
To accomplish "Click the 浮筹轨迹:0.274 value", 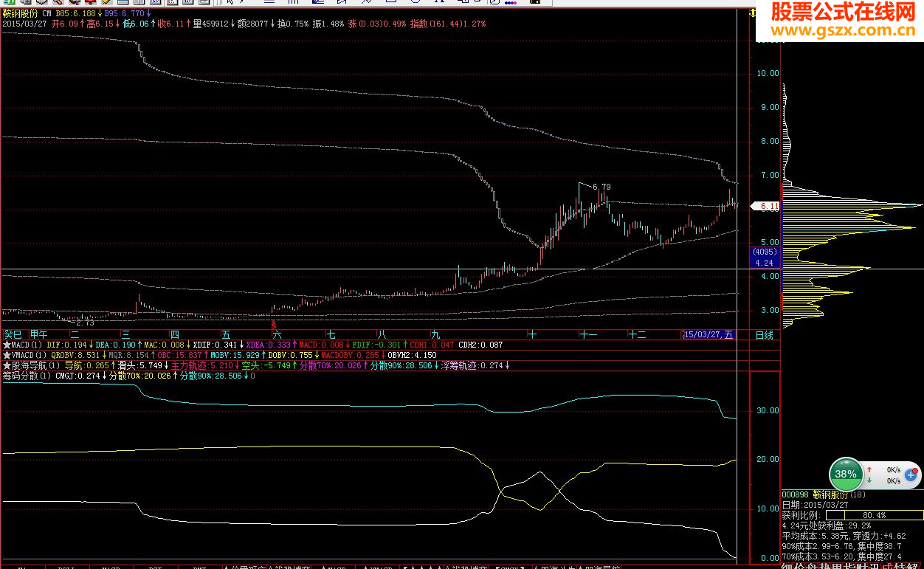I will tap(472, 365).
